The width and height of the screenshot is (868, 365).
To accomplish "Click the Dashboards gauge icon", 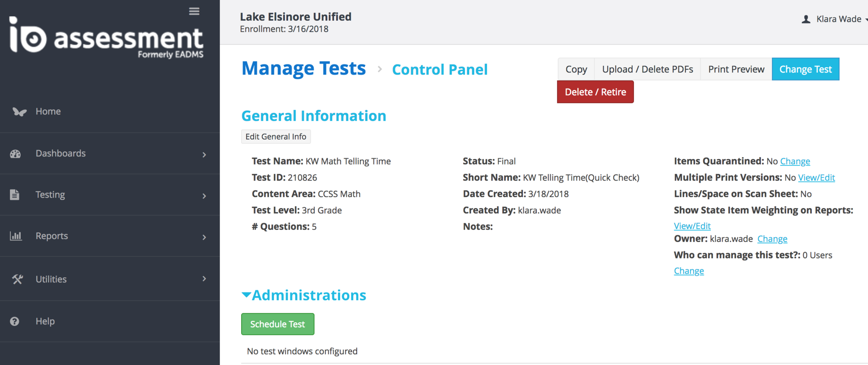I will coord(16,154).
